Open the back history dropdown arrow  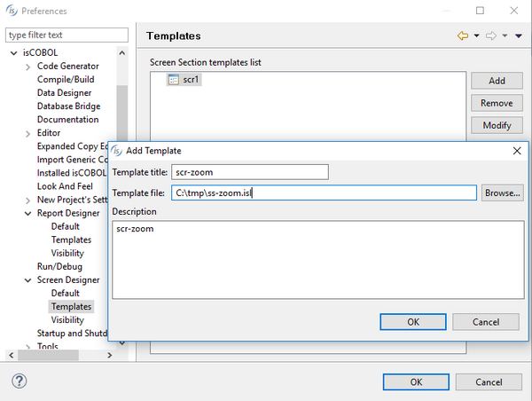point(476,36)
